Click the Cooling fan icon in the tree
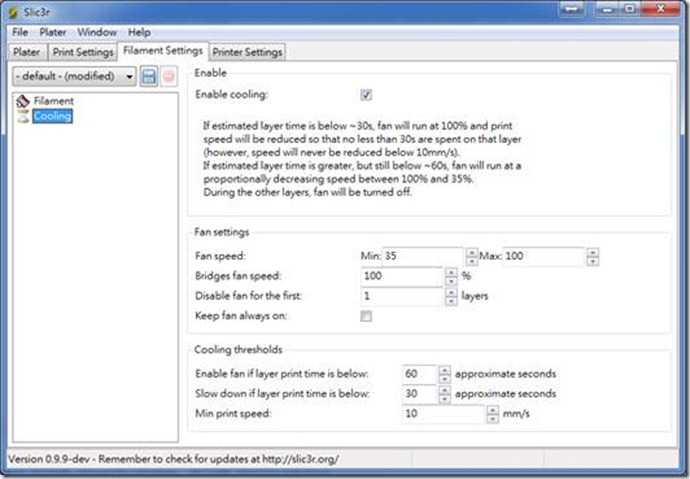 [23, 116]
